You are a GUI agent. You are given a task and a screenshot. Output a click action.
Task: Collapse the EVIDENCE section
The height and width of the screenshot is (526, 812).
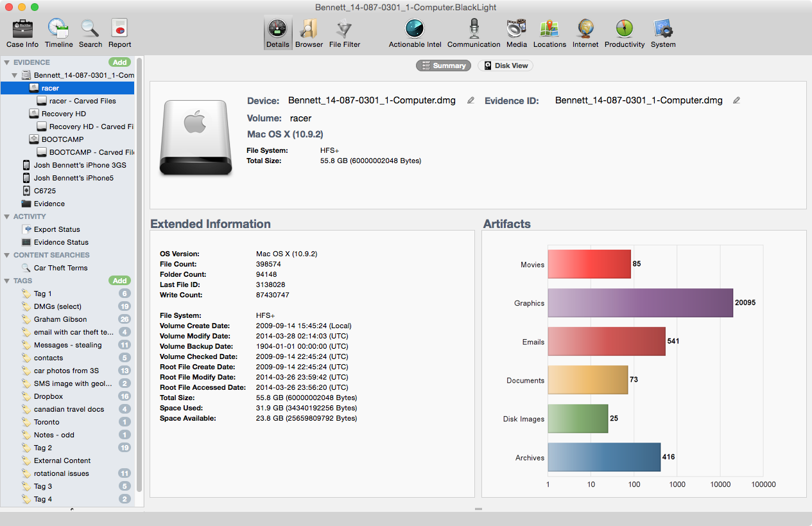point(7,62)
